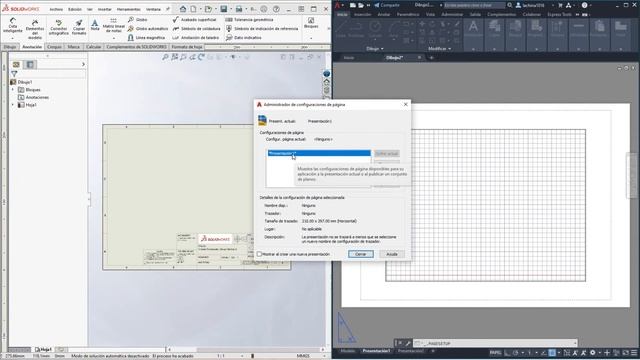Open Bloques dropdown arrow in SolidWorks

coord(311,38)
